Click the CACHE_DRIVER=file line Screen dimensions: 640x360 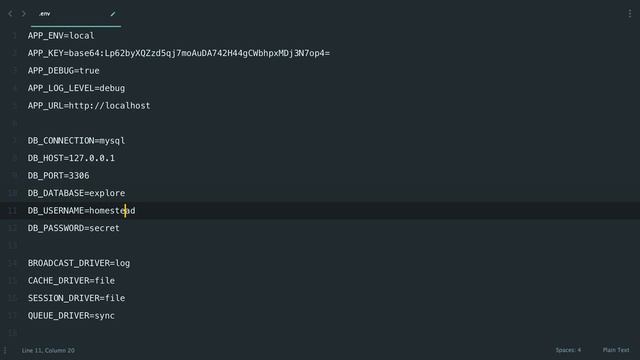[x=71, y=281]
